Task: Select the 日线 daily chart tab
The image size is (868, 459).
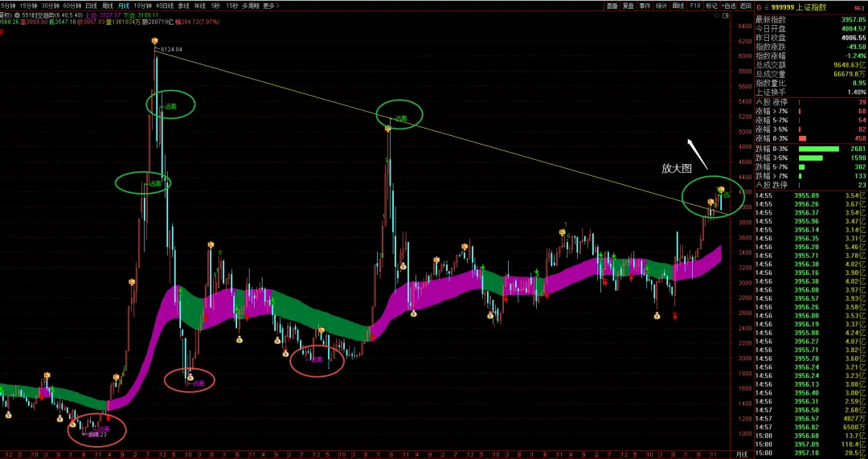Action: click(x=91, y=6)
